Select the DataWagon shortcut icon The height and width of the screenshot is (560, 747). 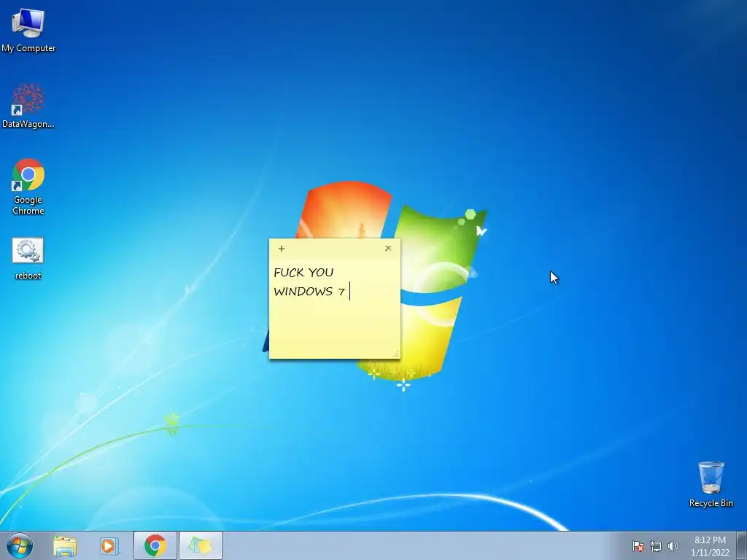click(x=28, y=106)
